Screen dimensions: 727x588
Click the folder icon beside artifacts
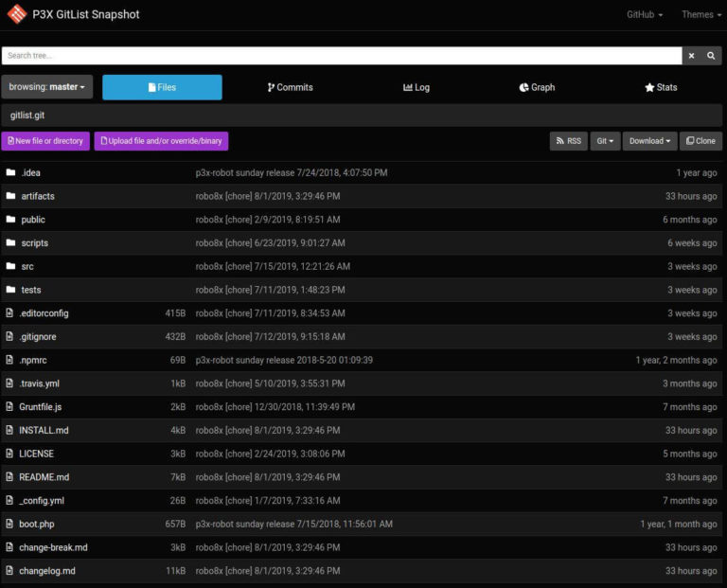pos(10,196)
